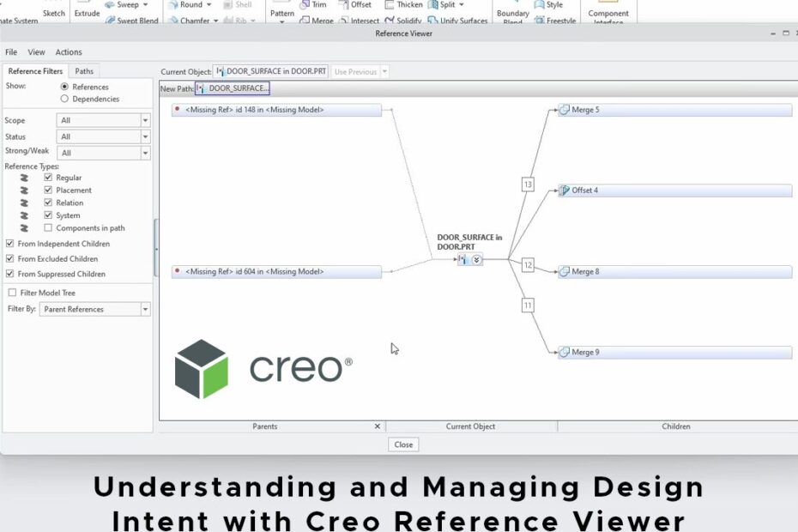Click the Split tool icon in ribbon

point(433,4)
